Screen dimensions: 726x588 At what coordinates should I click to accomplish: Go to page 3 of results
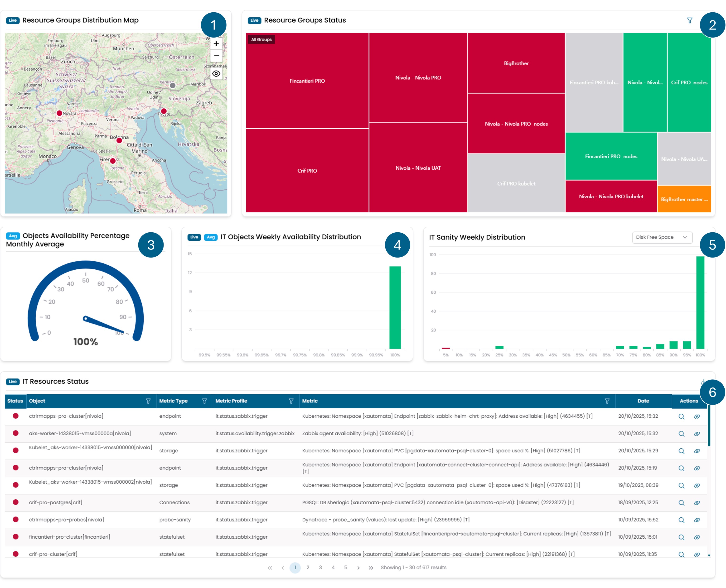(320, 568)
